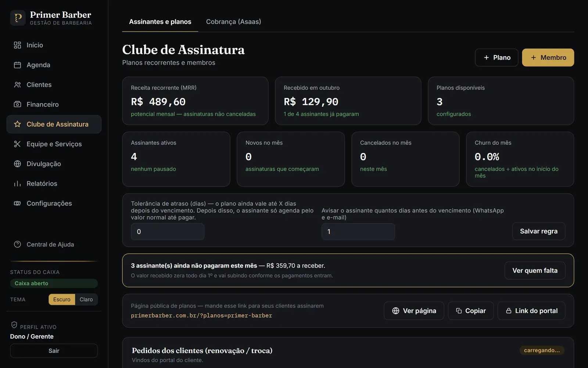Screen dimensions: 588x368
Task: Go to Financeiro in the sidebar
Action: tap(54, 105)
